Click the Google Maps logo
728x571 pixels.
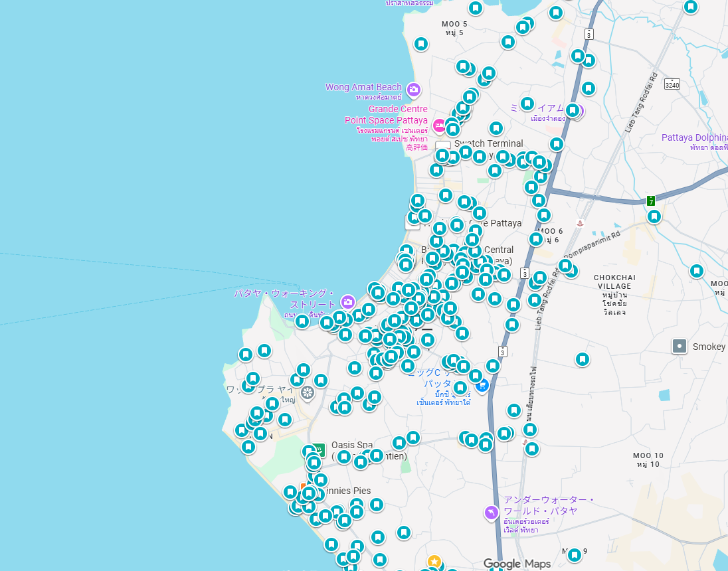[517, 564]
